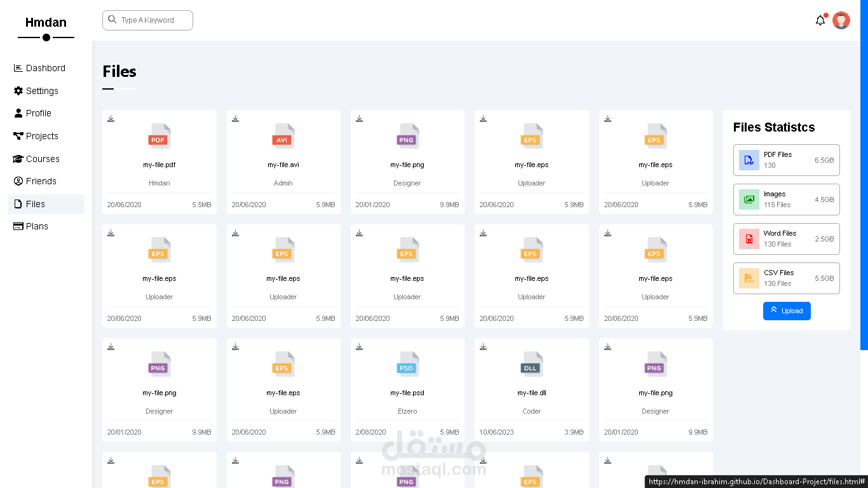Click the 3.9MB file size
Screen dimensions: 868x488
coord(574,432)
